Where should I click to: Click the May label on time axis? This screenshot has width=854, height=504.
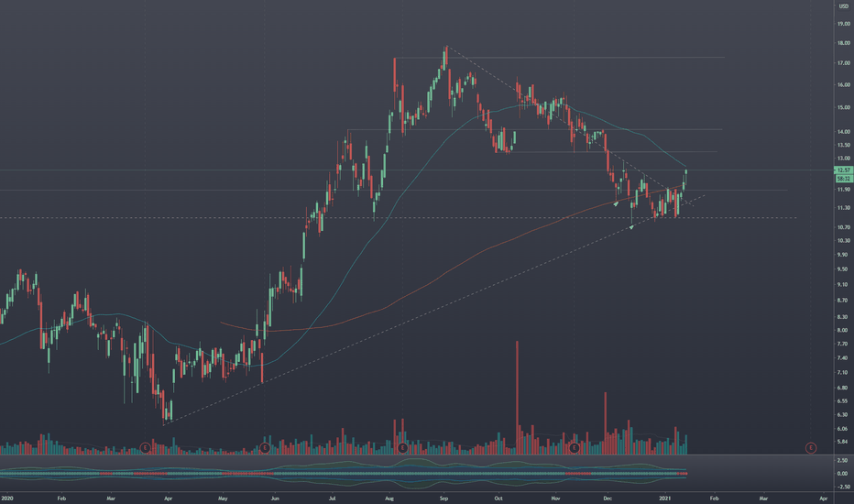[223, 499]
